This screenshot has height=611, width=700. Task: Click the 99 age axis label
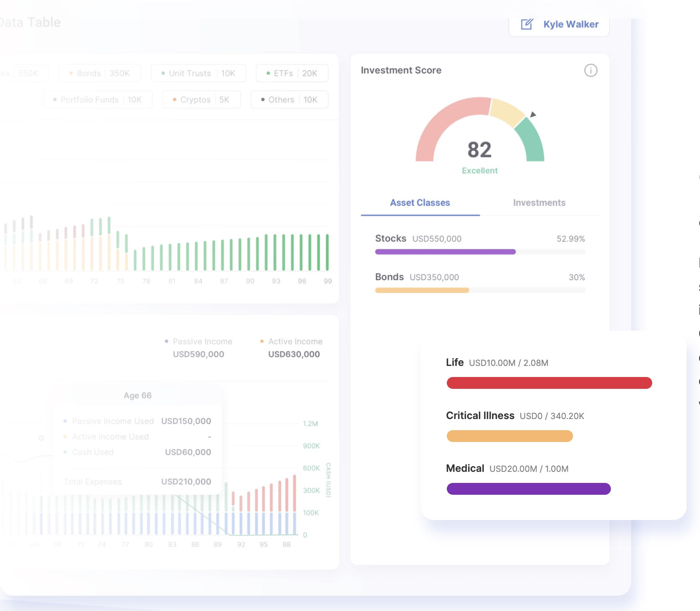click(x=328, y=281)
